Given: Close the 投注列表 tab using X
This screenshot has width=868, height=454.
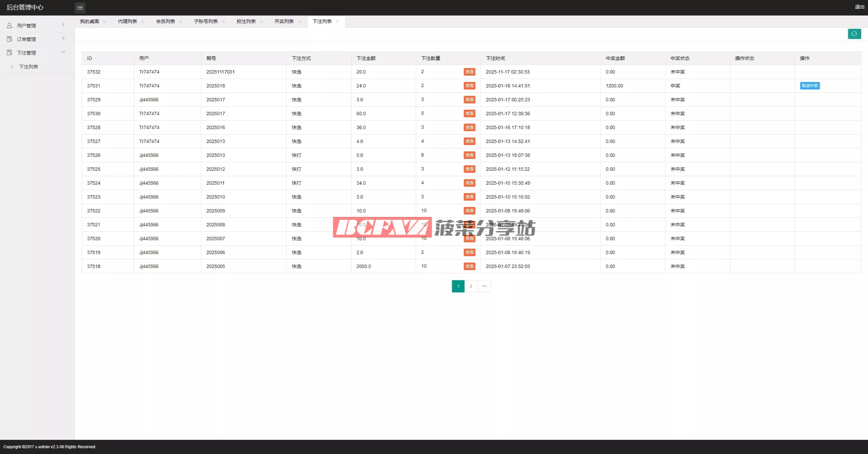Looking at the screenshot, I should tap(261, 21).
